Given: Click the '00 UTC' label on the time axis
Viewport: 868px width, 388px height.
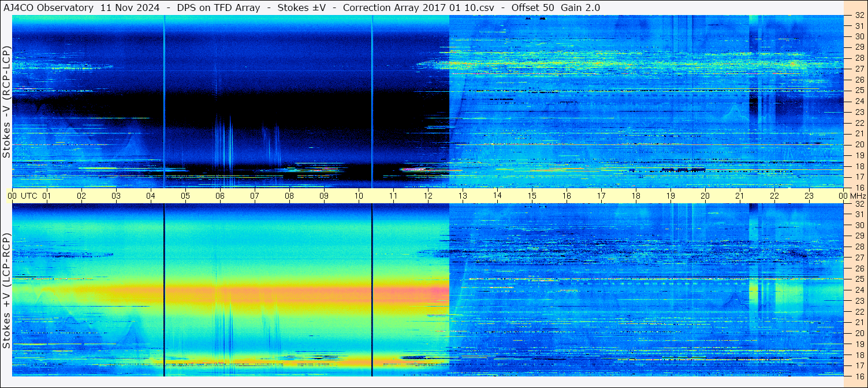Looking at the screenshot, I should coord(23,196).
